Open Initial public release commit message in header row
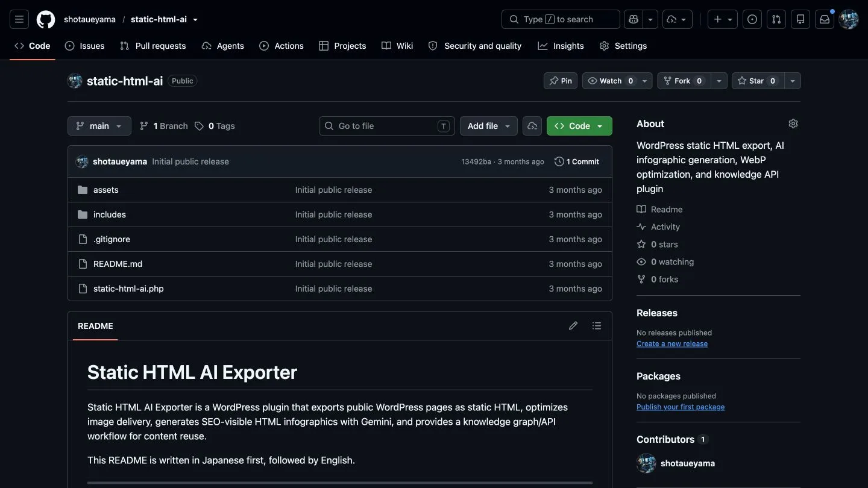 (x=190, y=161)
